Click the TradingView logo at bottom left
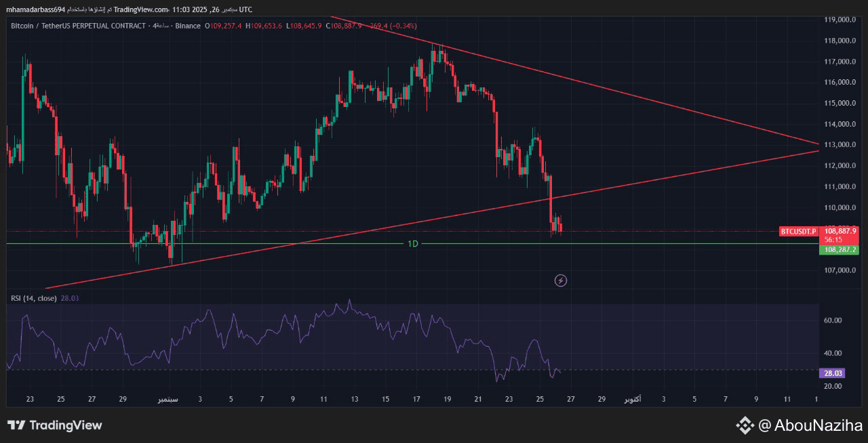 coord(54,425)
